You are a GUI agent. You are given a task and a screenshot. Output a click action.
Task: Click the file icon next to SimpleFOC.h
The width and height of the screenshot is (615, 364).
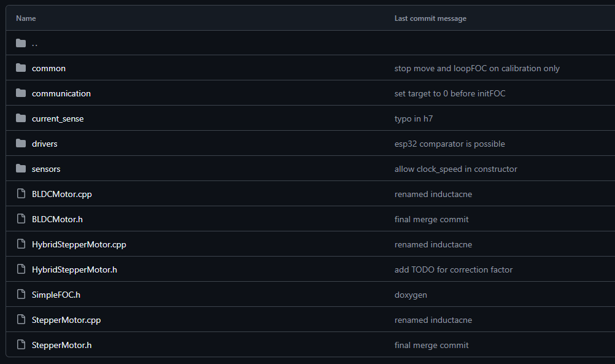(x=21, y=294)
